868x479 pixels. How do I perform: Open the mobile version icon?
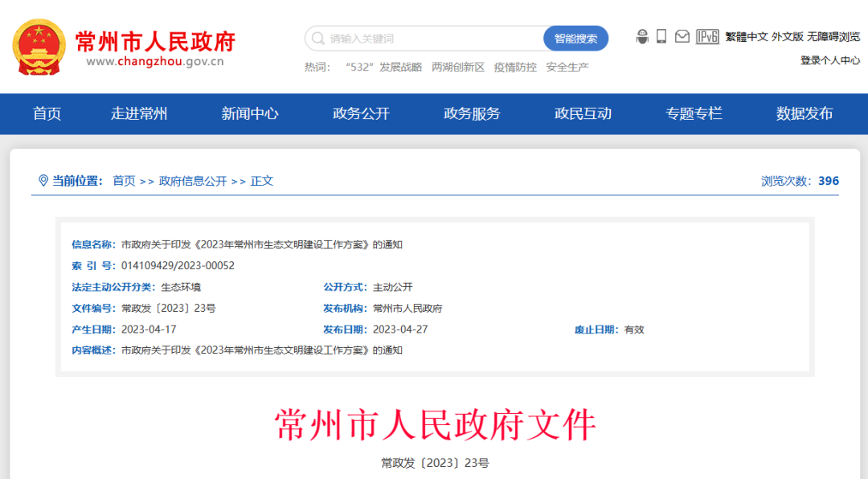(x=661, y=36)
